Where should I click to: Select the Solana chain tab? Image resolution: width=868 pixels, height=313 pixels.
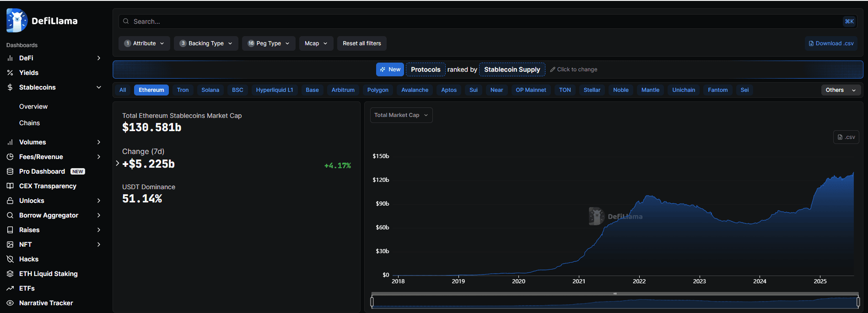click(x=210, y=90)
